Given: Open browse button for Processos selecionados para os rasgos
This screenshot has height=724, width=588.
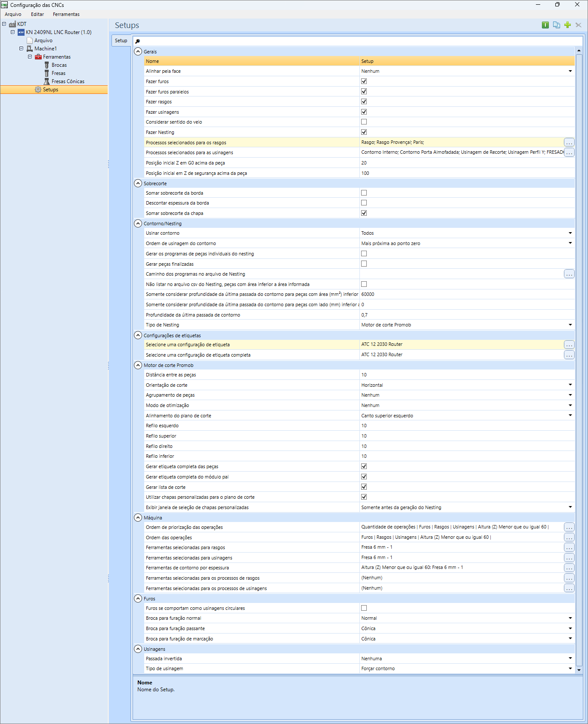Looking at the screenshot, I should (x=569, y=143).
